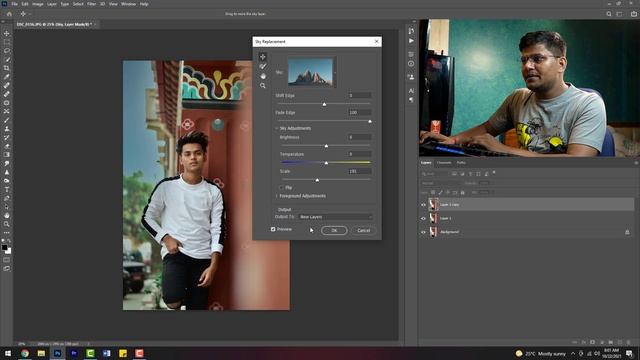640x360 pixels.
Task: Open the Character panel icon
Action: pyautogui.click(x=411, y=90)
